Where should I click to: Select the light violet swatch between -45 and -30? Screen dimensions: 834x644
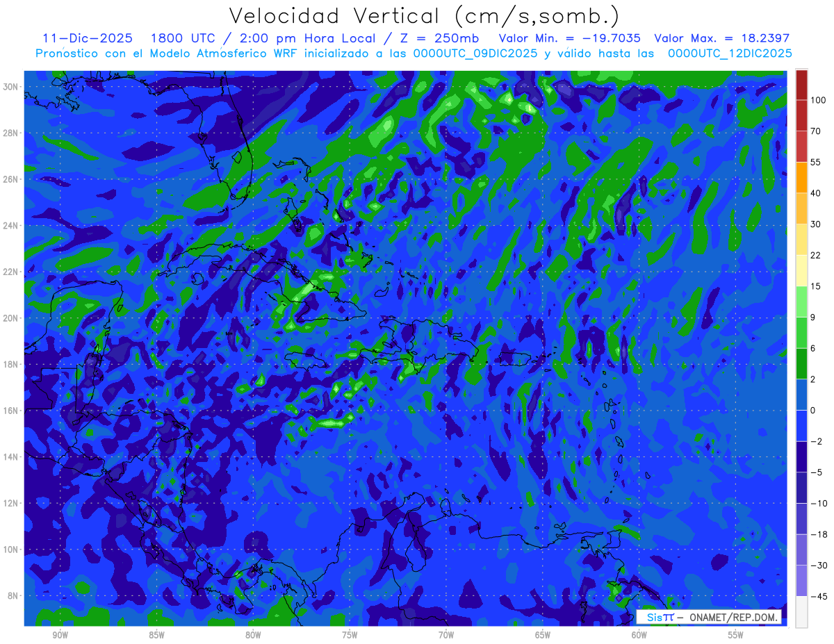[x=801, y=581]
